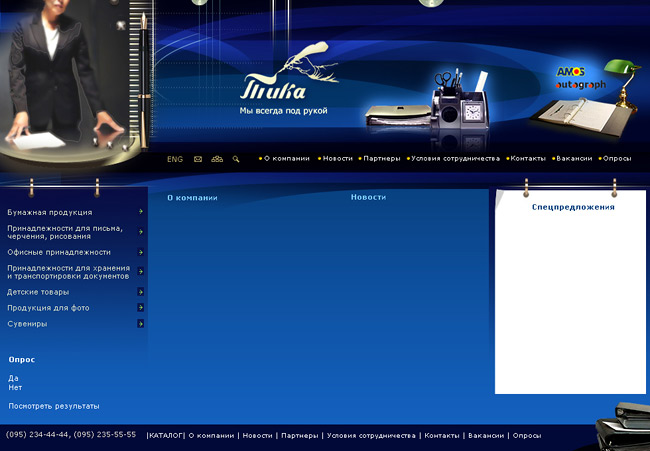
Task: Open О компании in top menu
Action: (x=286, y=158)
